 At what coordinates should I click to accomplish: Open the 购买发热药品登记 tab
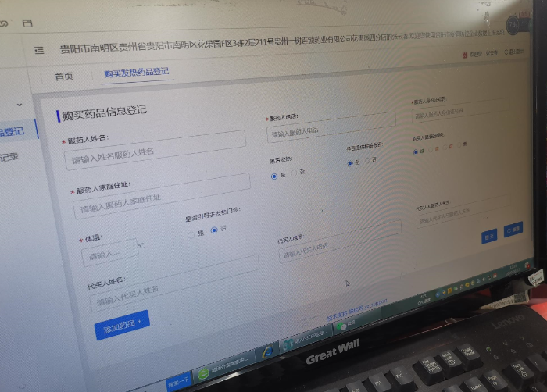click(x=136, y=73)
